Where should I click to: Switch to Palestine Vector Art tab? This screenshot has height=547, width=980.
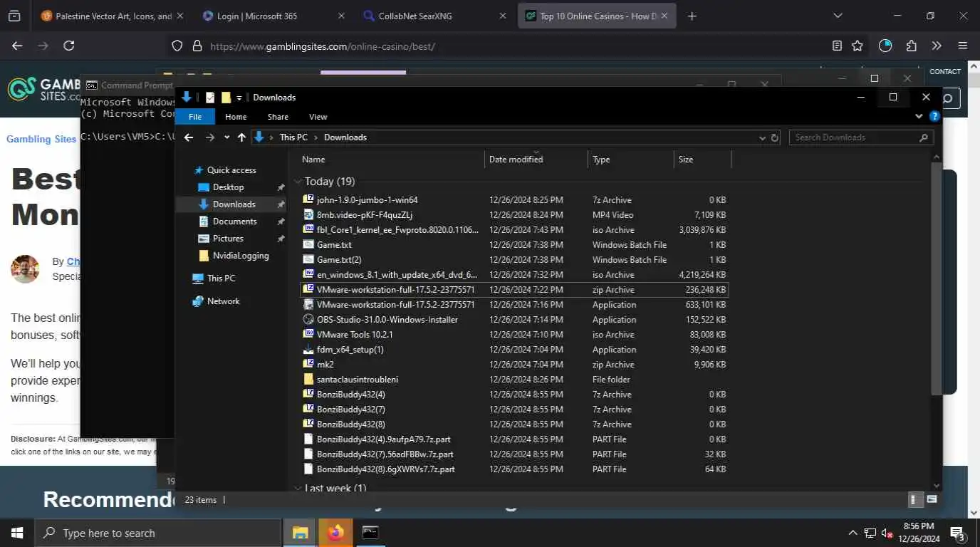point(112,16)
